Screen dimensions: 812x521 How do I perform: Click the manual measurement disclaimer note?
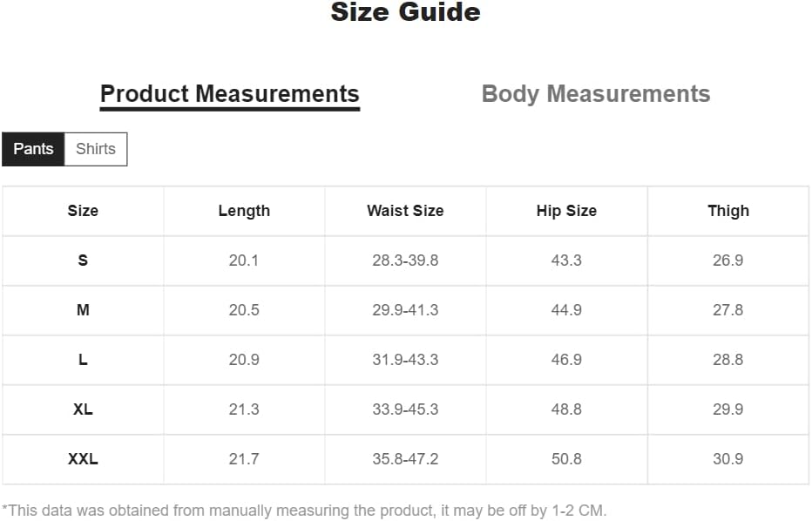point(304,511)
